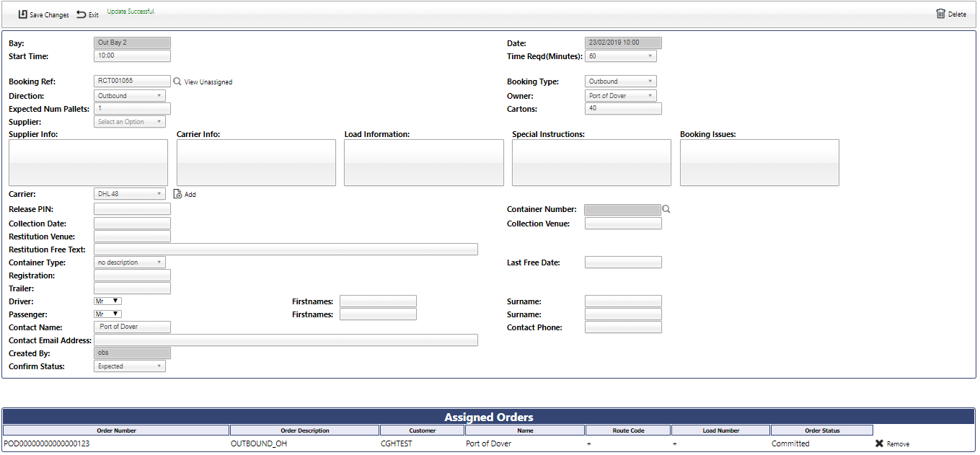Click the Release PIN input field
Image resolution: width=980 pixels, height=455 pixels.
tap(132, 209)
